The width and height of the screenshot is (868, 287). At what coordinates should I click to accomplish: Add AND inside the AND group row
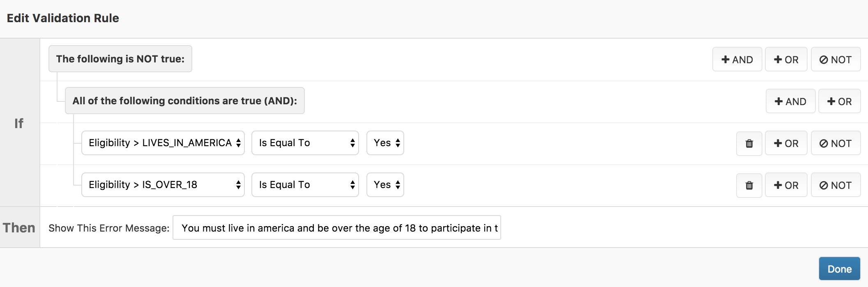(790, 101)
